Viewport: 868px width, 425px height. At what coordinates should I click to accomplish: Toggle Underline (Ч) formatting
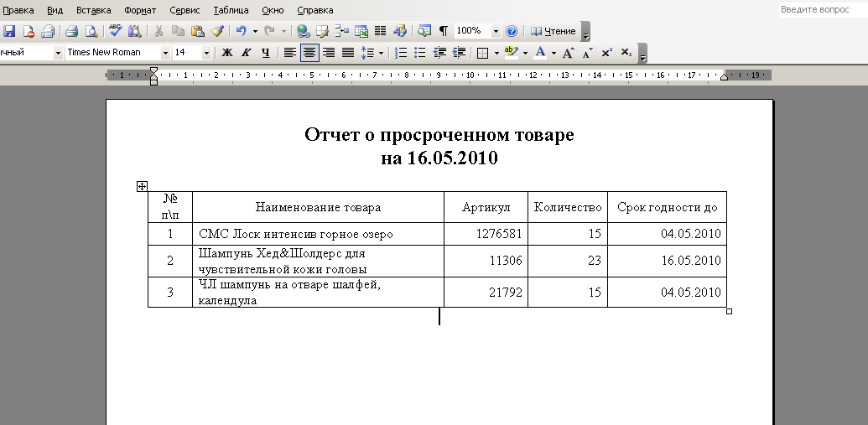266,53
